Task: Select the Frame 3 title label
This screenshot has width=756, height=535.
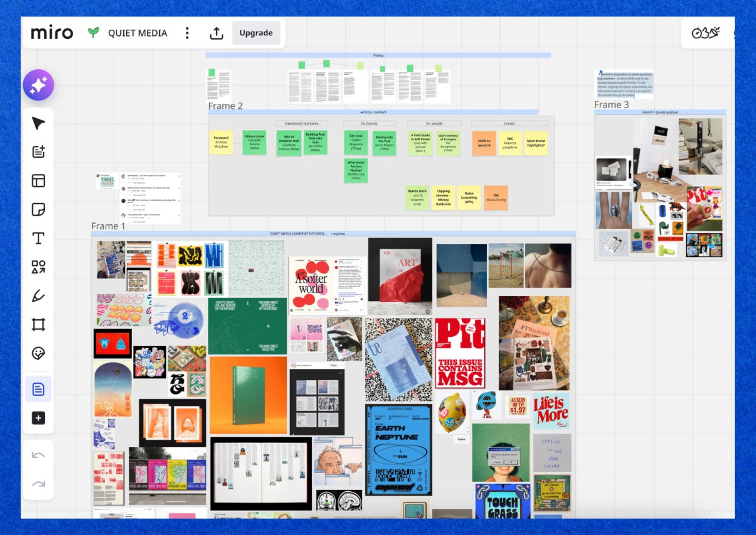Action: (612, 105)
